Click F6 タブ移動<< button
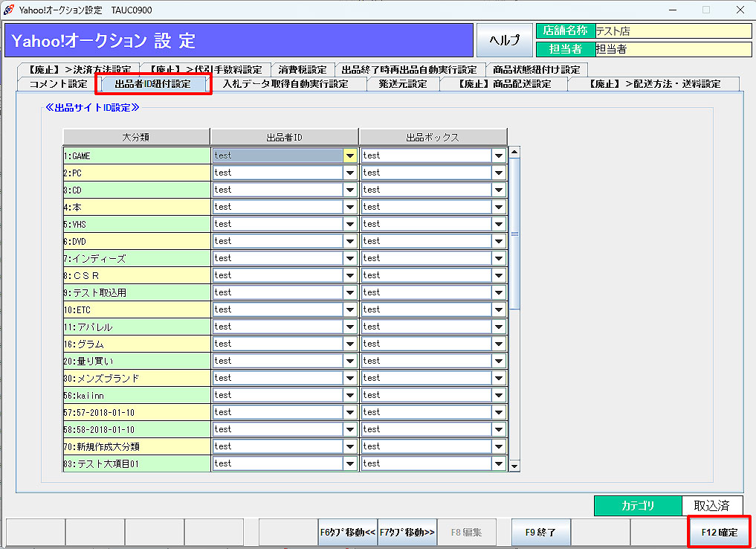The width and height of the screenshot is (756, 549). pos(347,533)
